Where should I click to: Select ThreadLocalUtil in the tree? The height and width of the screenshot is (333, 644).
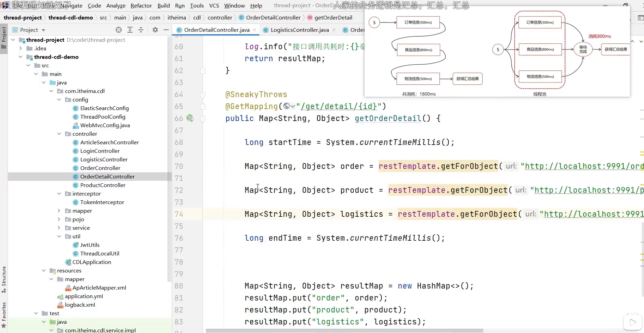click(100, 253)
